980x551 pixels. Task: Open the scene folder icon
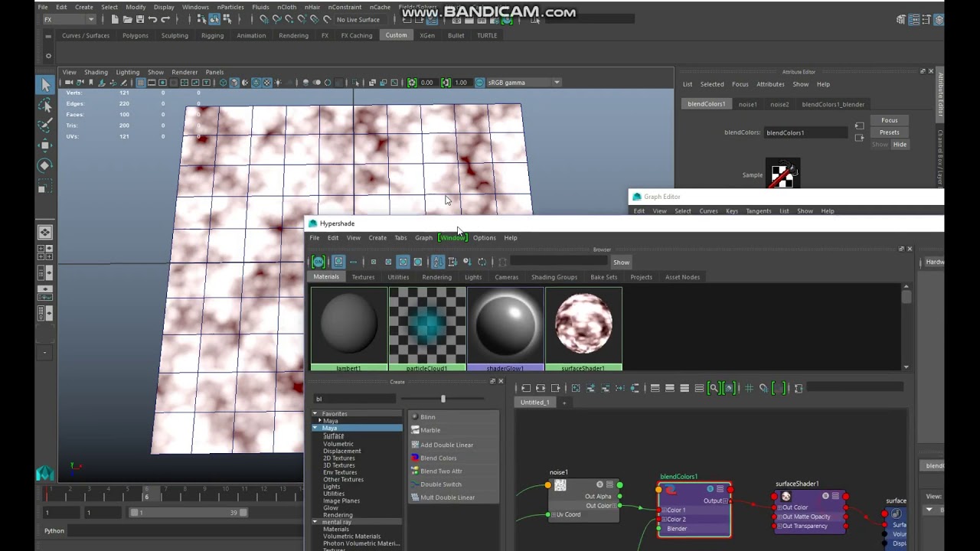[x=128, y=19]
